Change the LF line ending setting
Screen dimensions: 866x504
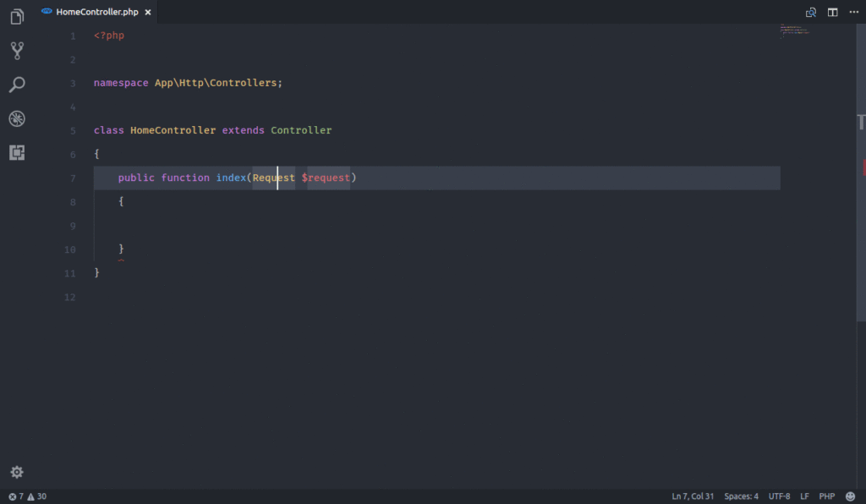coord(804,496)
